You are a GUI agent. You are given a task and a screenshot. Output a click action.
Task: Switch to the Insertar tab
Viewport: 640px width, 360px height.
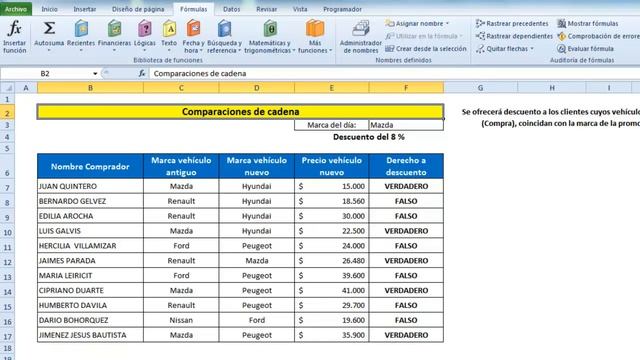(84, 9)
